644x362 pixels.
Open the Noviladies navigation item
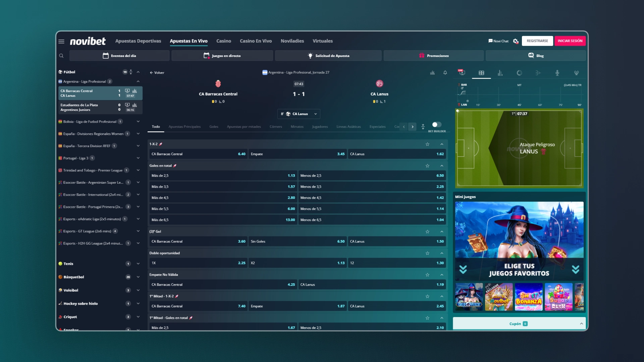point(292,41)
